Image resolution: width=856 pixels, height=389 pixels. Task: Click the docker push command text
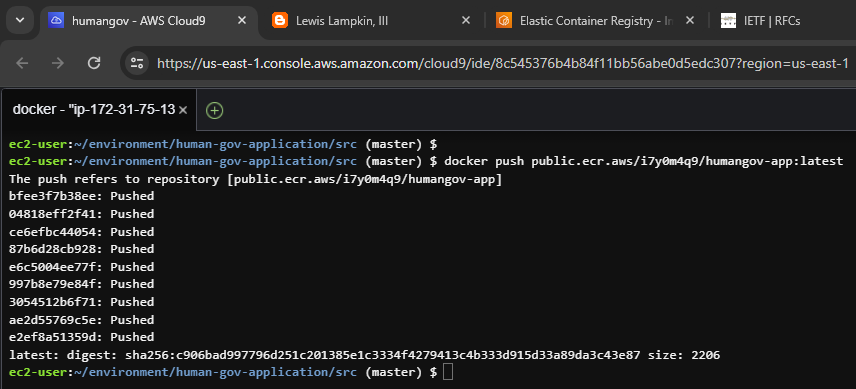[644, 161]
